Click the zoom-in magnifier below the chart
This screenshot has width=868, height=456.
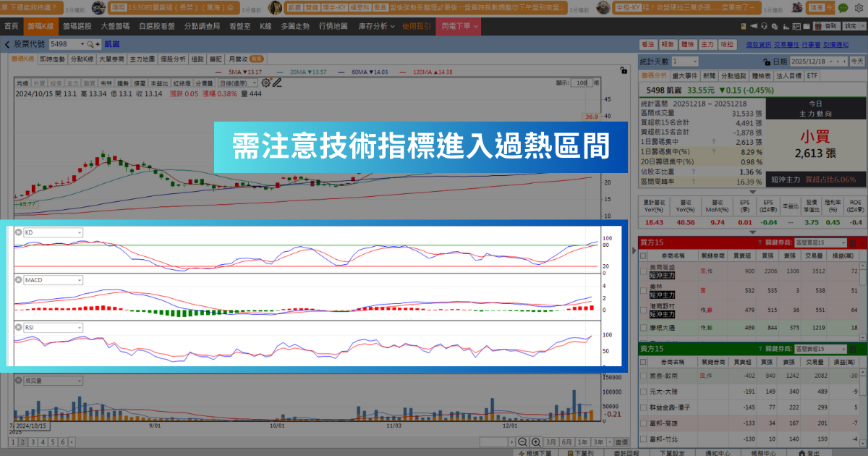tap(536, 441)
